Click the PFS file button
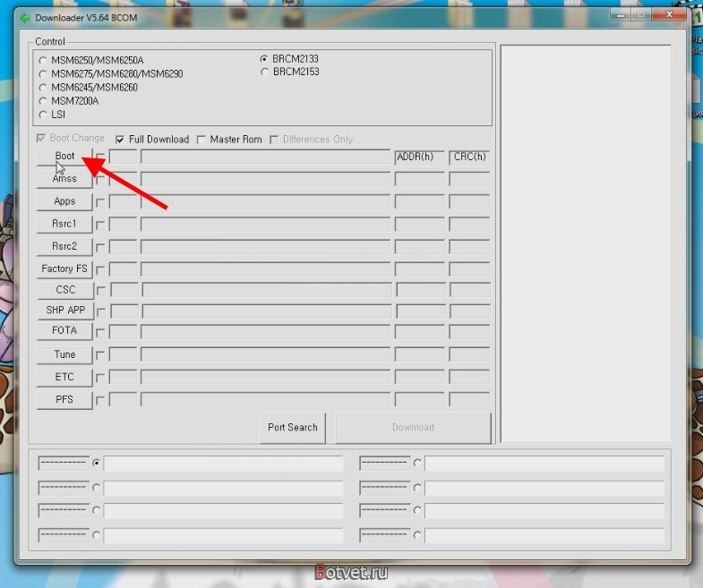The height and width of the screenshot is (588, 703). pos(64,400)
